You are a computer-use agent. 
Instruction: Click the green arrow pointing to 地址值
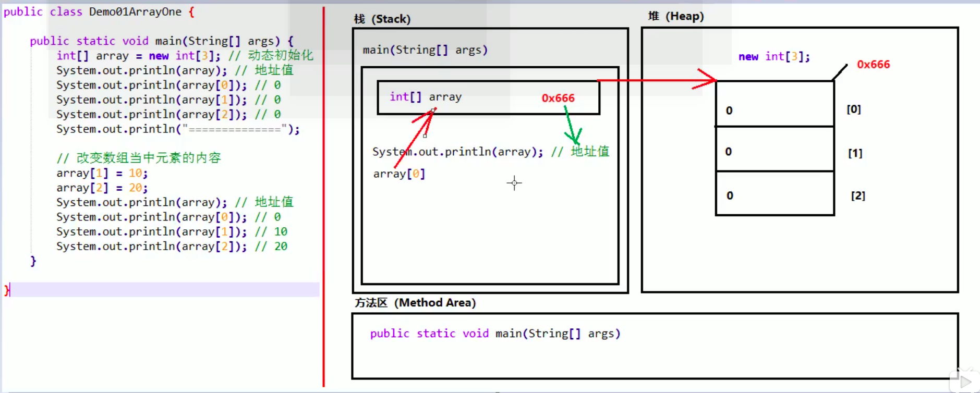pyautogui.click(x=572, y=129)
